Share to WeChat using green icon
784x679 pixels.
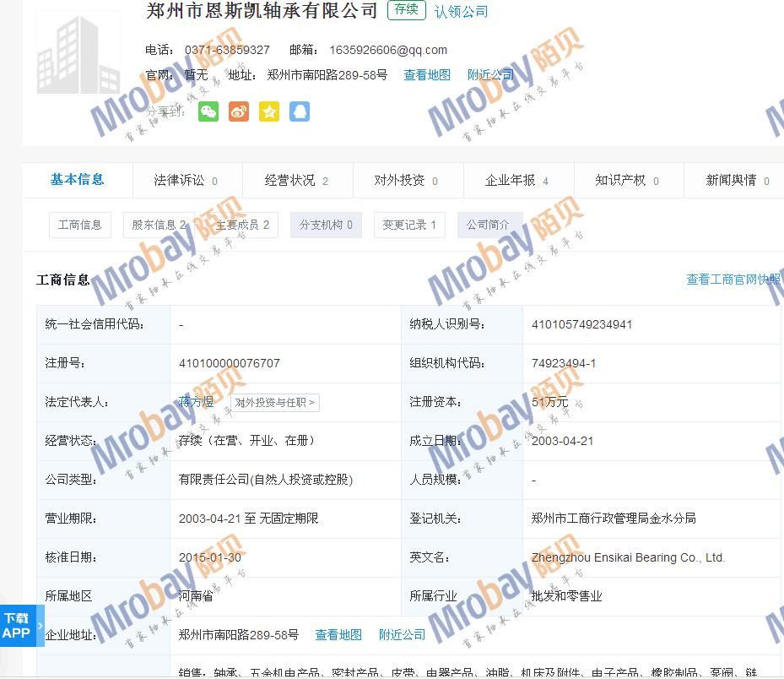pyautogui.click(x=208, y=111)
